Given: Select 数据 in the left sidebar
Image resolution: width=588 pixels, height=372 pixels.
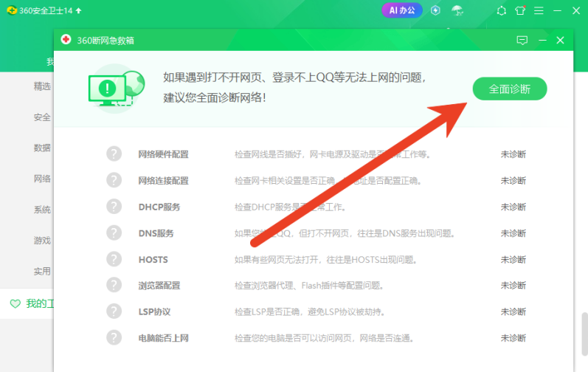Looking at the screenshot, I should [x=42, y=148].
